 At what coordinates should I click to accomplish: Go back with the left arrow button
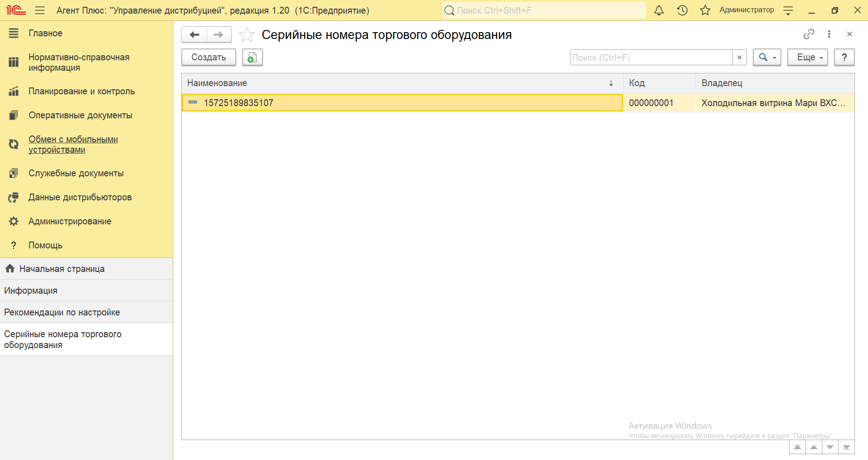tap(195, 34)
